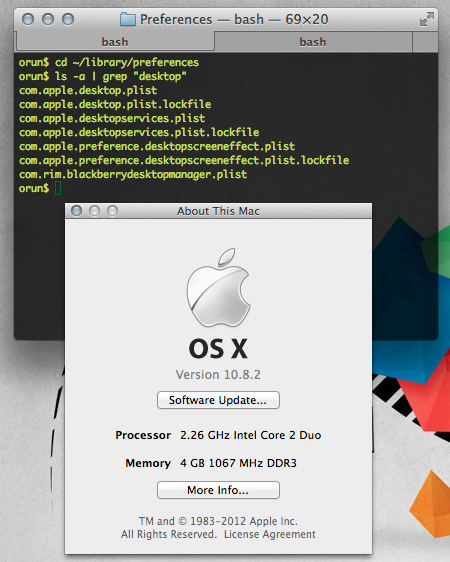The image size is (450, 562).
Task: Click the com.rim.blackberrydesktopmanager.plist line
Action: (x=133, y=174)
